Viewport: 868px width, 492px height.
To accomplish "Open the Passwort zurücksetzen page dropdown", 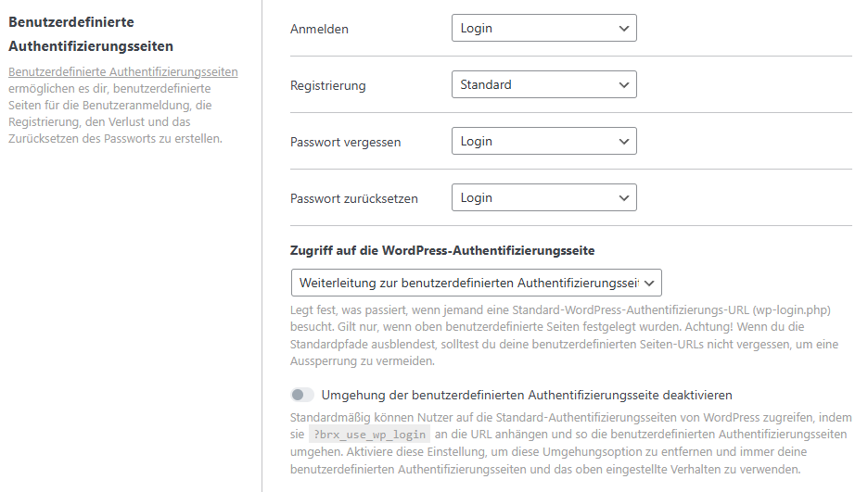I will [533, 198].
